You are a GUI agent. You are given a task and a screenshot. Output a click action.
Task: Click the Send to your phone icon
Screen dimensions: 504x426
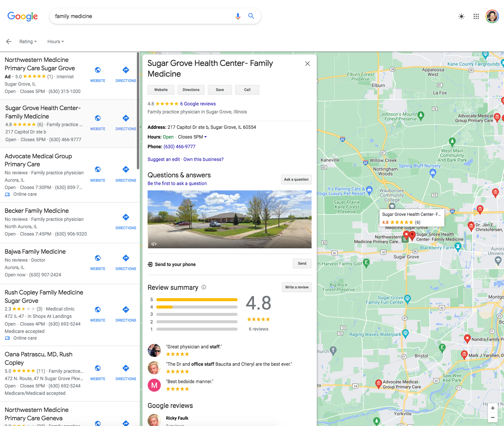click(150, 264)
